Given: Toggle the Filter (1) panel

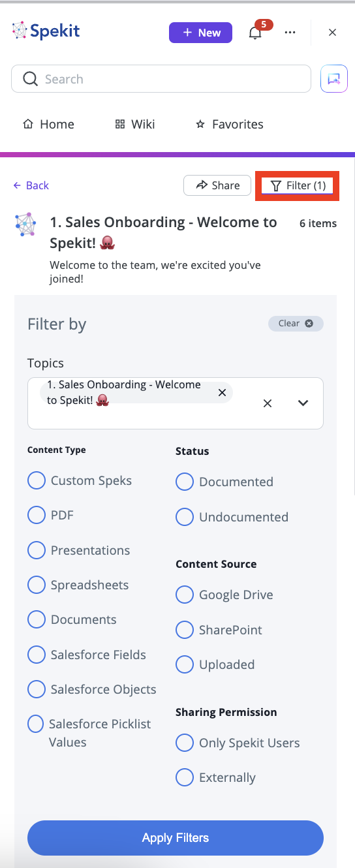Looking at the screenshot, I should 298,185.
